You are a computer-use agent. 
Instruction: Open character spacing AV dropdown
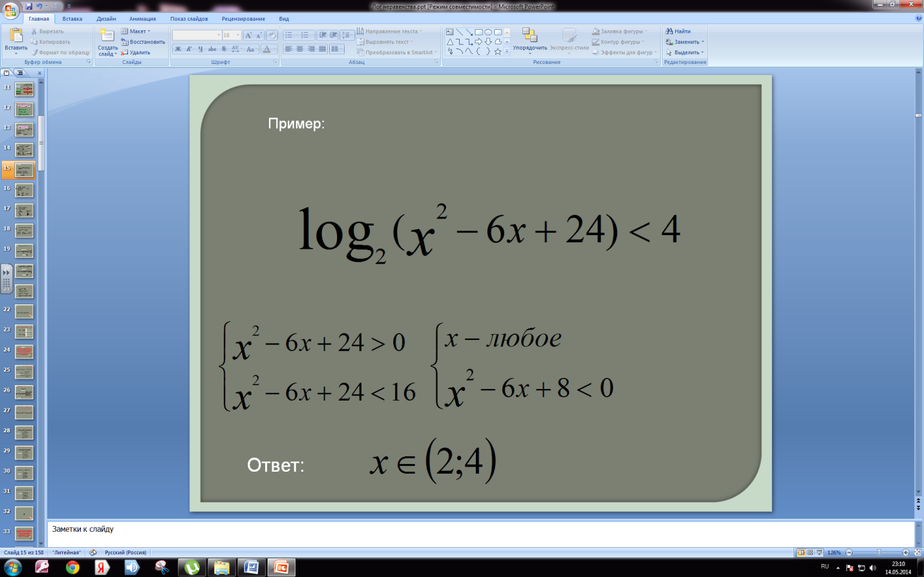click(236, 49)
